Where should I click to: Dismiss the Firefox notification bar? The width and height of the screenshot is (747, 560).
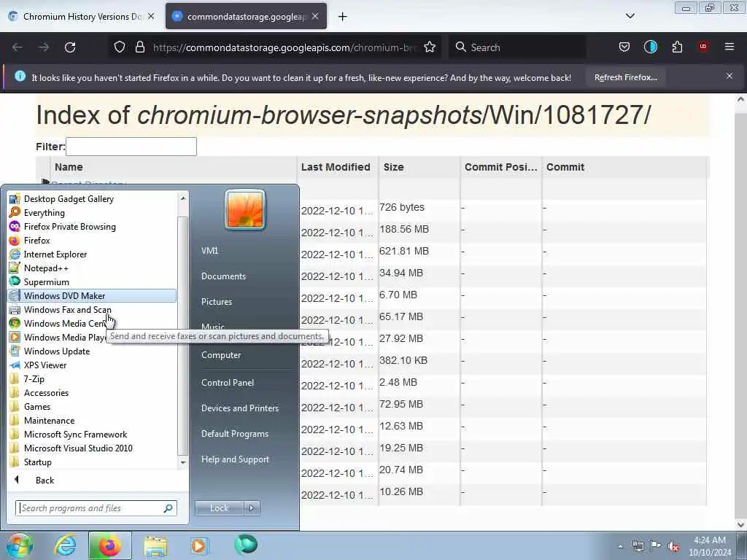[729, 76]
